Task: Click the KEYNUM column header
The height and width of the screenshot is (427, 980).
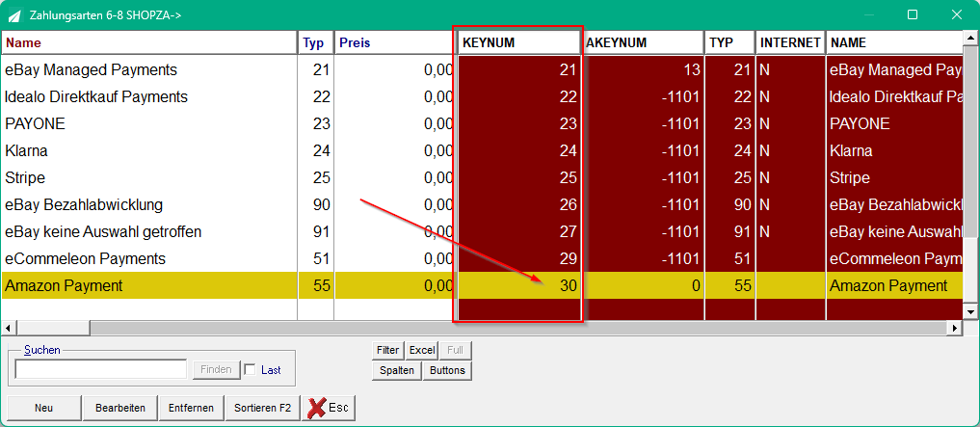Action: click(518, 42)
